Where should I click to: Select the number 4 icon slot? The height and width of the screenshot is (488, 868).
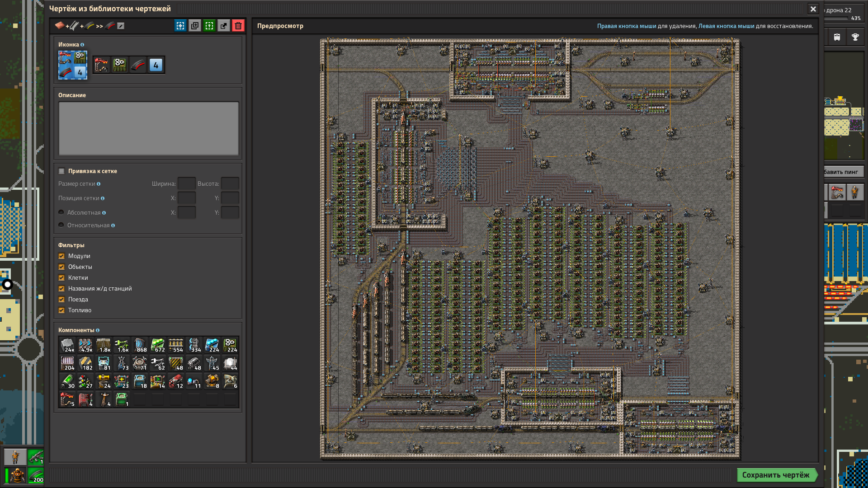156,65
